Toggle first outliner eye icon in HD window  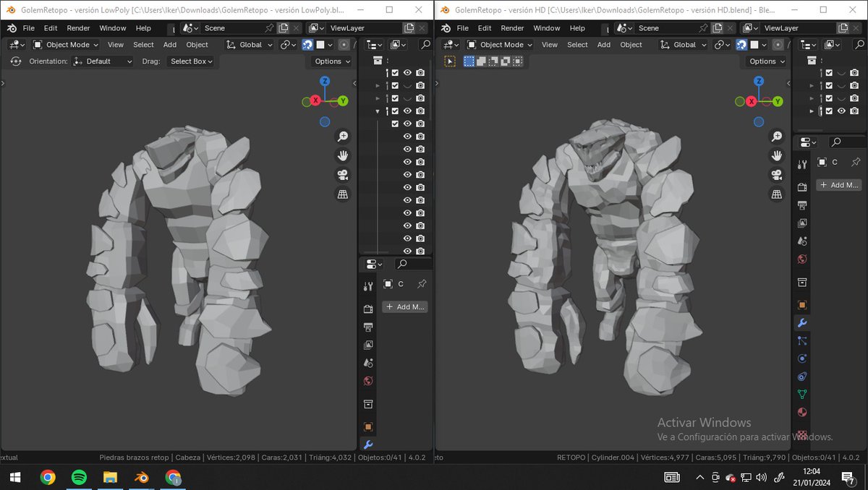point(841,73)
